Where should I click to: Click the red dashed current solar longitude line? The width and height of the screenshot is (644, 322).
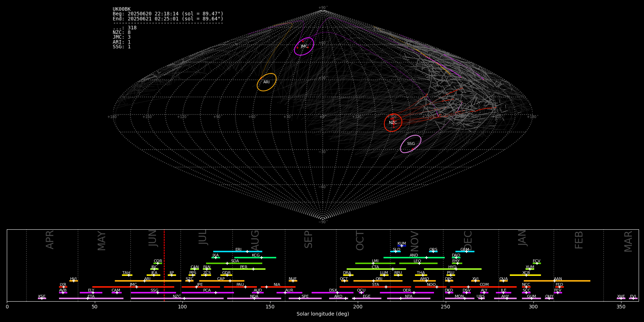coord(164,265)
